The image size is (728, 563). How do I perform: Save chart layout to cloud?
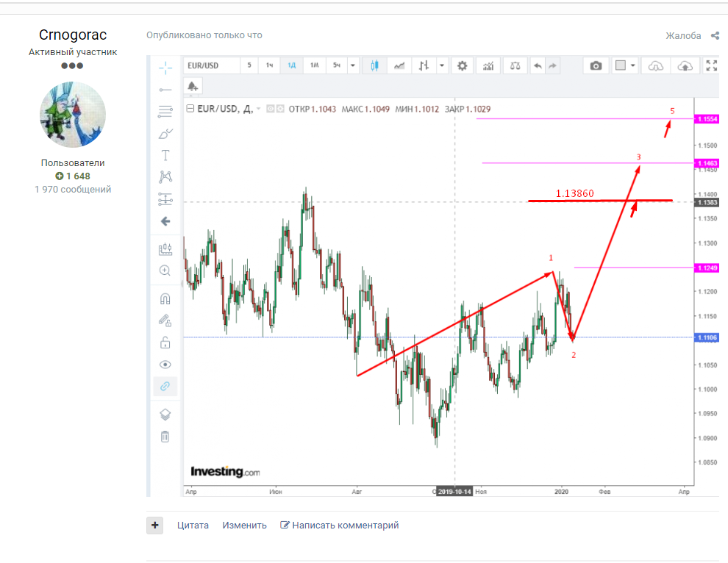[685, 66]
